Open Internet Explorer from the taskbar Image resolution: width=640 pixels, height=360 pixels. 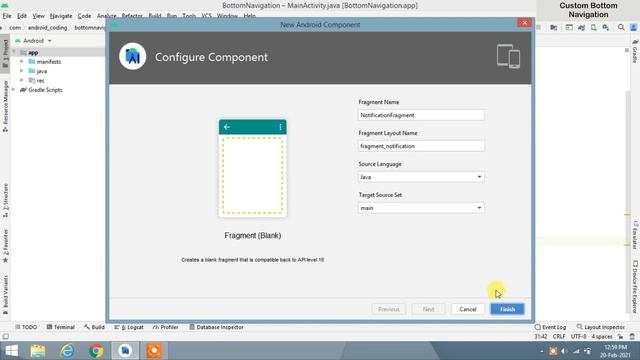pos(67,351)
